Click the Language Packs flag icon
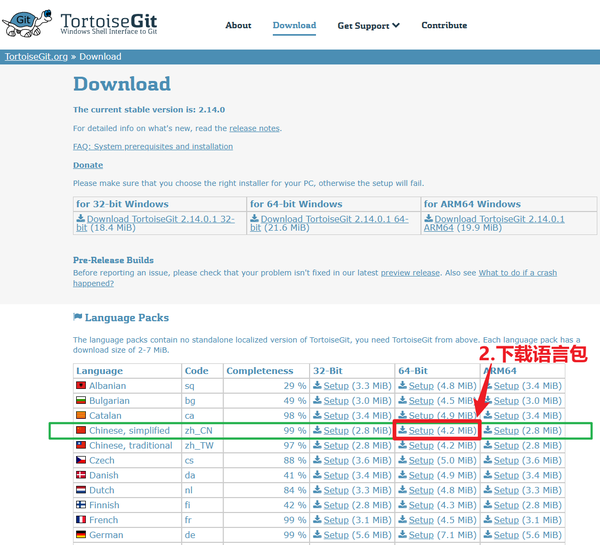Screen dimensions: 600x545 coord(77,317)
